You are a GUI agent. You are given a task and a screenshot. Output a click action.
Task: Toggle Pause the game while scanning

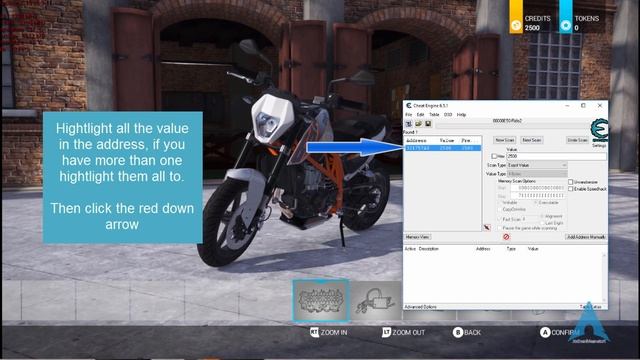500,228
